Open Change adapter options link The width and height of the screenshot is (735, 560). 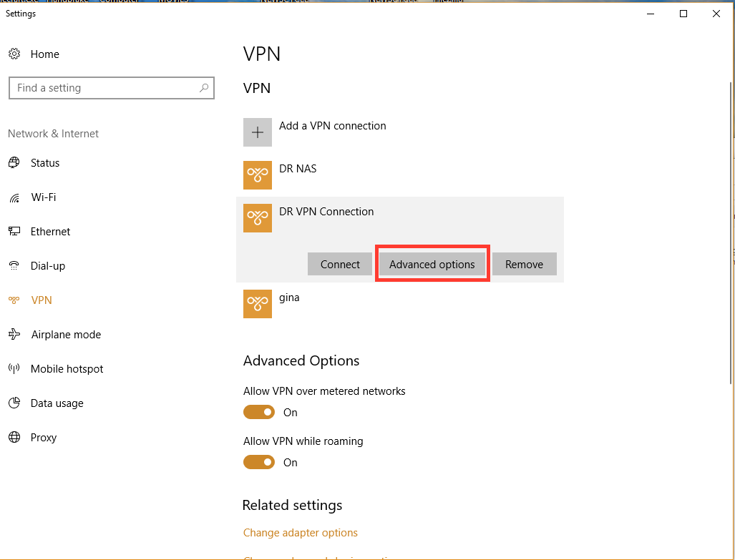coord(301,533)
